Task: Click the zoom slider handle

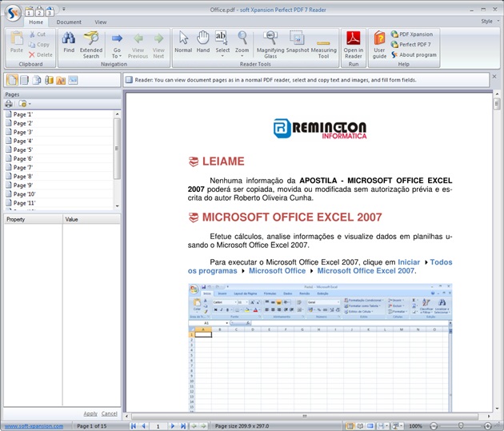Action: 460,426
